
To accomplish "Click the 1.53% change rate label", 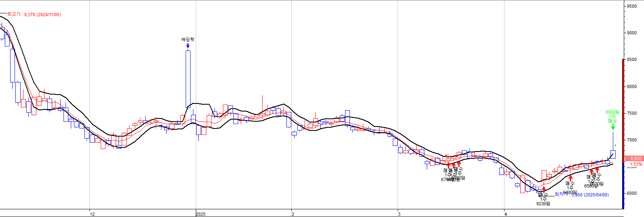I will coord(636,164).
